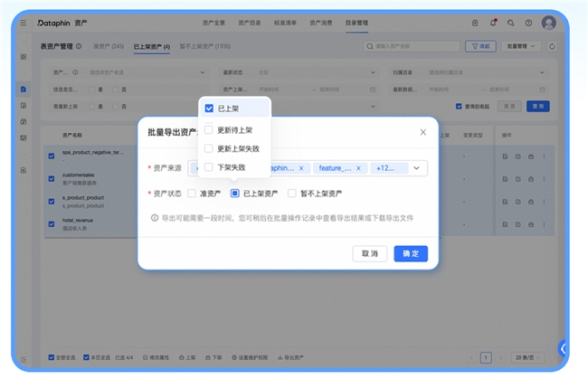Check the 更新待上架 option
Image resolution: width=588 pixels, height=388 pixels.
coord(209,129)
